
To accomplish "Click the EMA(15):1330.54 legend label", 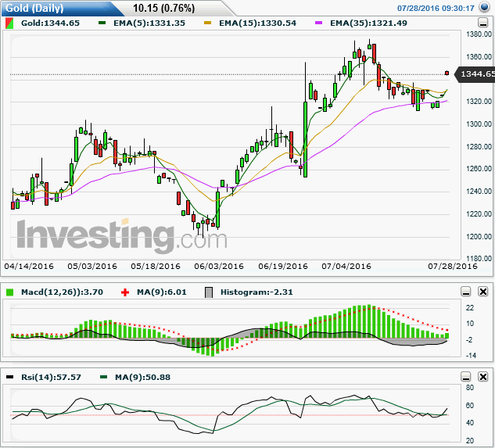I will click(x=257, y=23).
